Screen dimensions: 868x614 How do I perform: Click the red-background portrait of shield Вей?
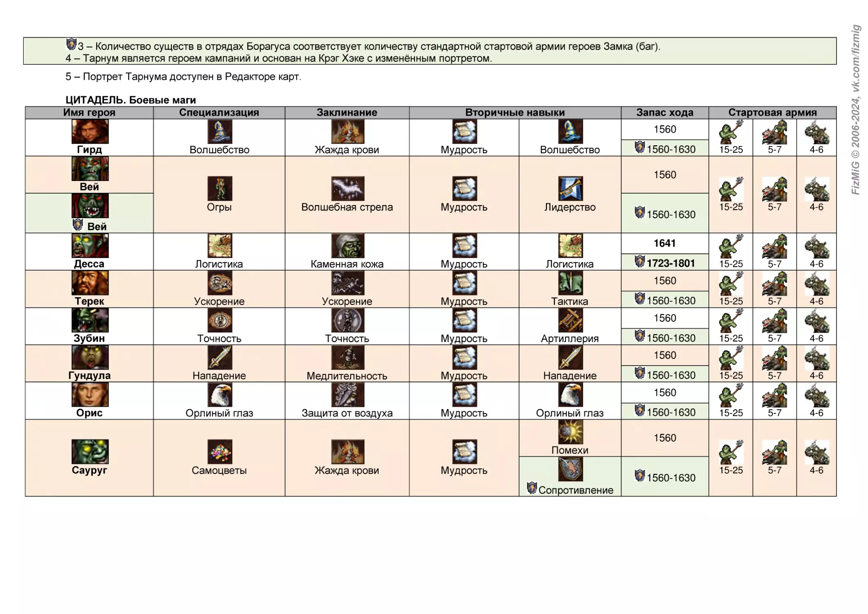(90, 205)
